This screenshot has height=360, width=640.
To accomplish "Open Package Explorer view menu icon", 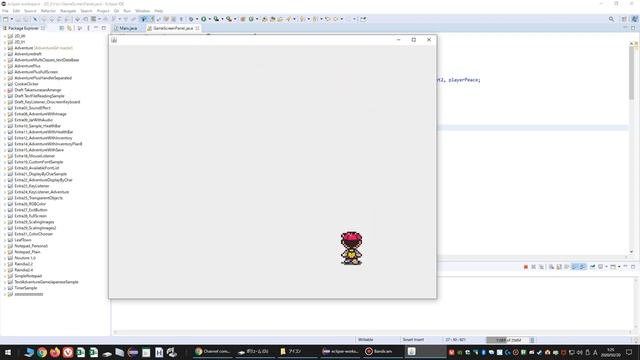I will point(88,28).
